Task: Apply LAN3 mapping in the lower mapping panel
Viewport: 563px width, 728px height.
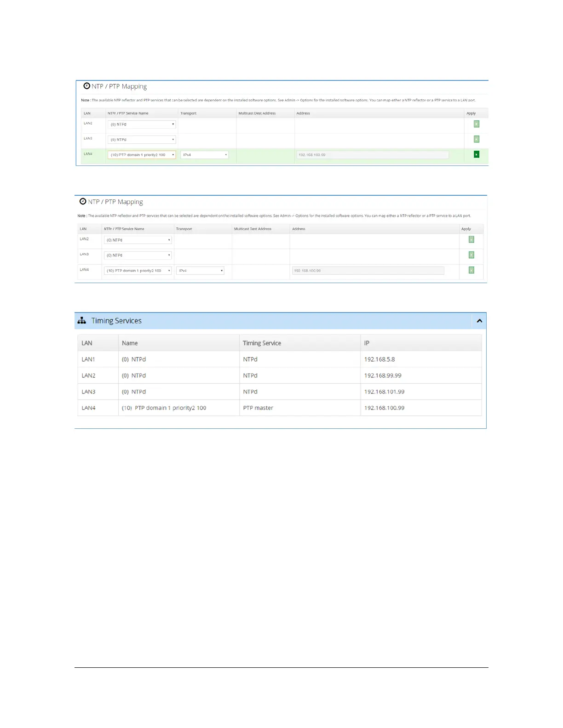Action: 471,255
